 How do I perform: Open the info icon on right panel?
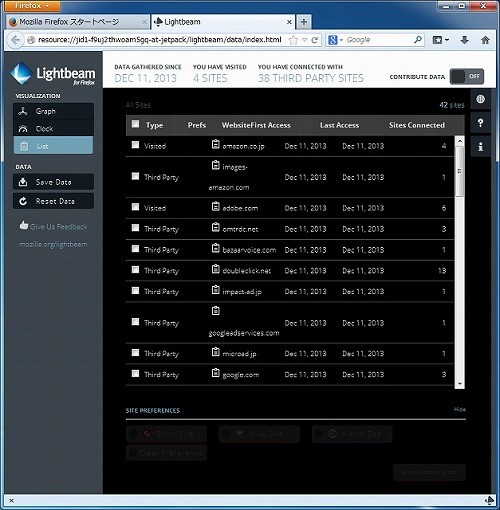point(480,146)
